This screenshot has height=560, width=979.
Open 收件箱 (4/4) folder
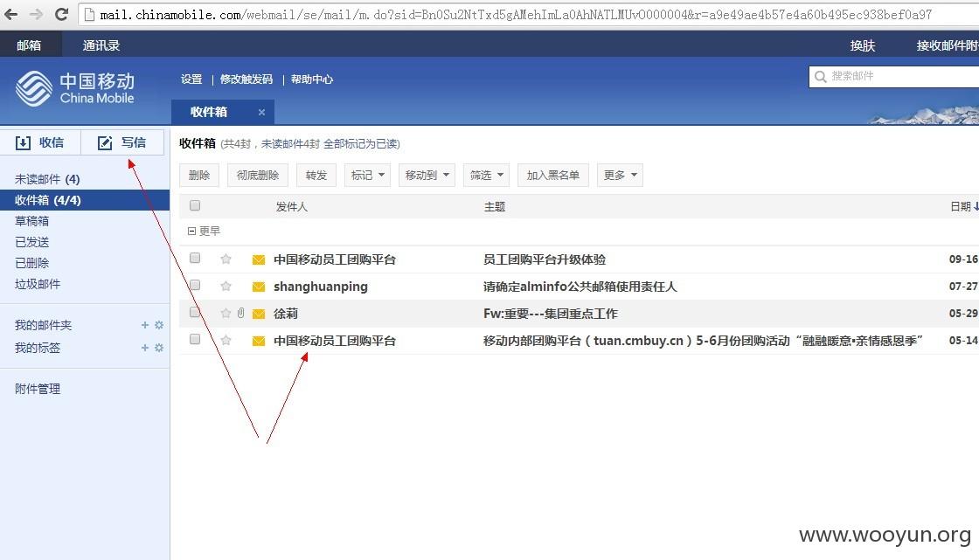85,200
